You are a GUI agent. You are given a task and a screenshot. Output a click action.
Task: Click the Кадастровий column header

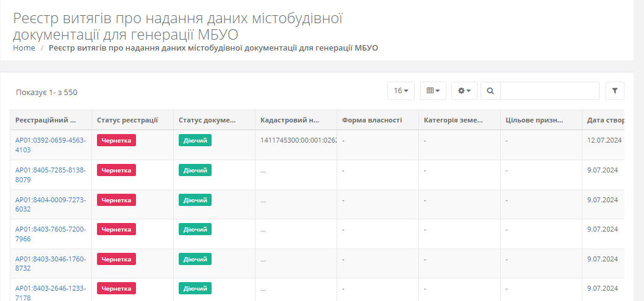pos(290,120)
